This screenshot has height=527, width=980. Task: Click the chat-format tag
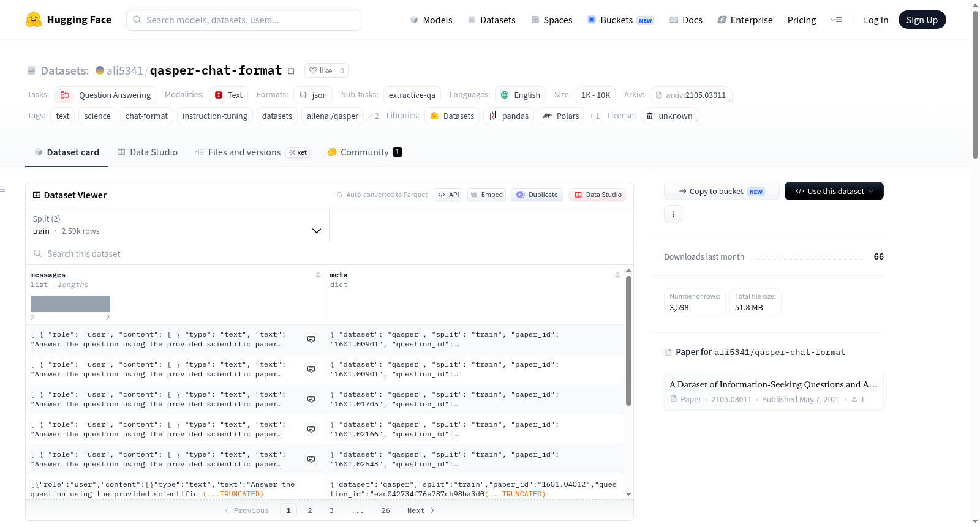(x=146, y=116)
